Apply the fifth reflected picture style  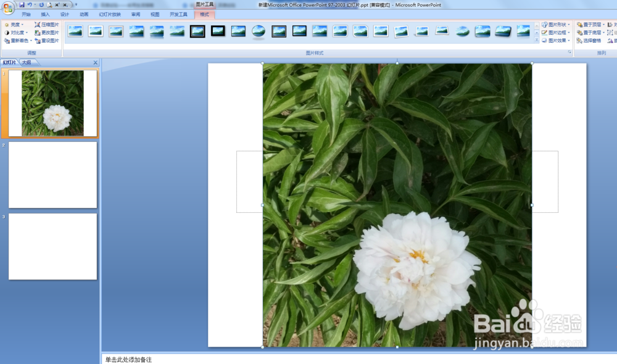pyautogui.click(x=157, y=31)
